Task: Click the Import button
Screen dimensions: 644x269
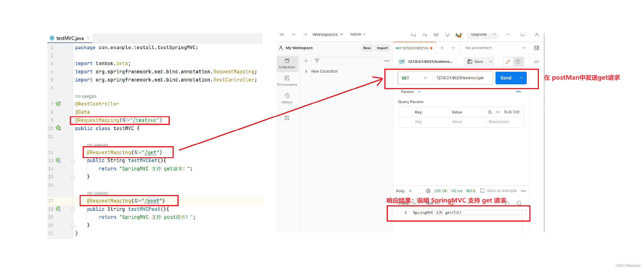Action: coord(382,48)
